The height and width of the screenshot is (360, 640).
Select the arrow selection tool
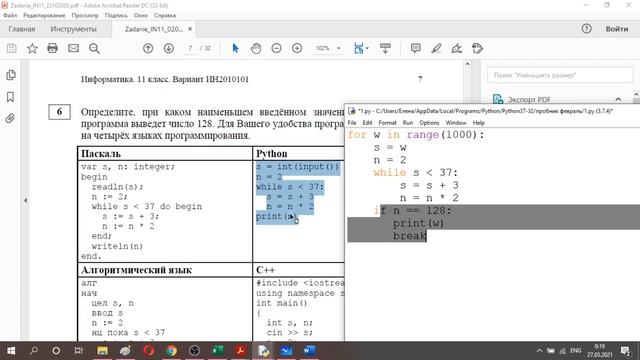point(235,49)
